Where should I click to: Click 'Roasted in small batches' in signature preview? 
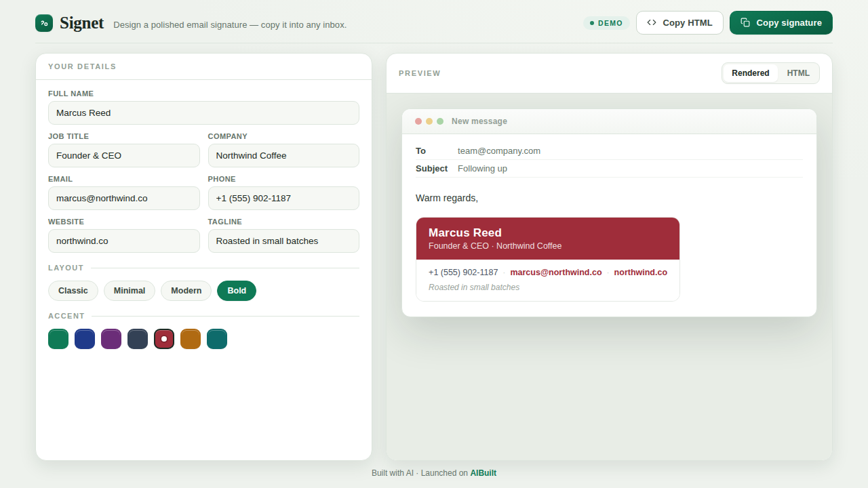coord(474,287)
